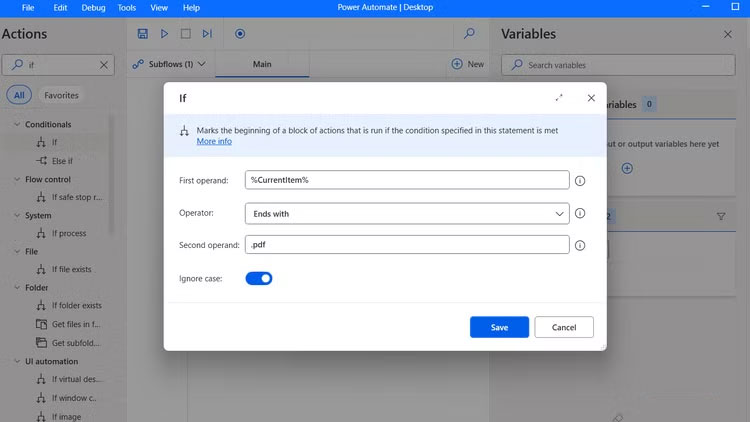This screenshot has height=422, width=750.
Task: Collapse the Conditionals group
Action: [17, 125]
